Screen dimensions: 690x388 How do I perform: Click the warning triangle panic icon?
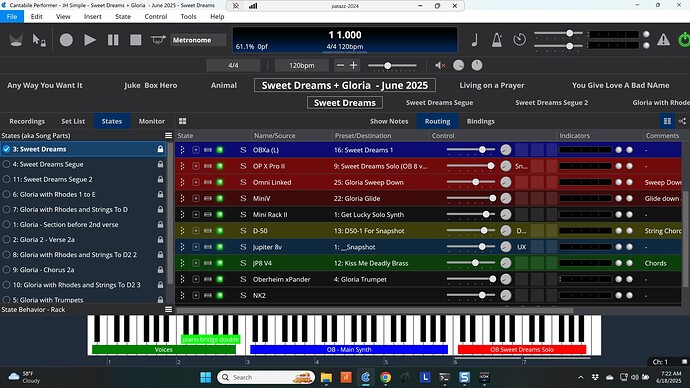663,40
